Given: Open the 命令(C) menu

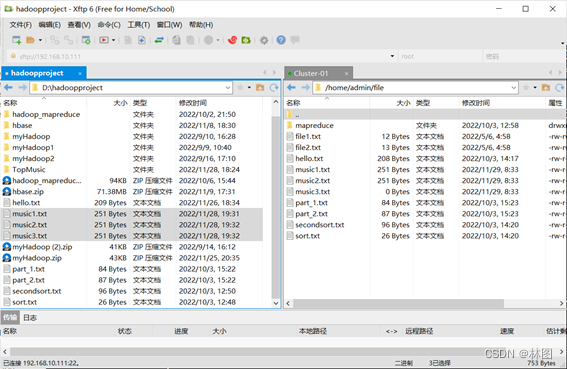Looking at the screenshot, I should click(109, 25).
